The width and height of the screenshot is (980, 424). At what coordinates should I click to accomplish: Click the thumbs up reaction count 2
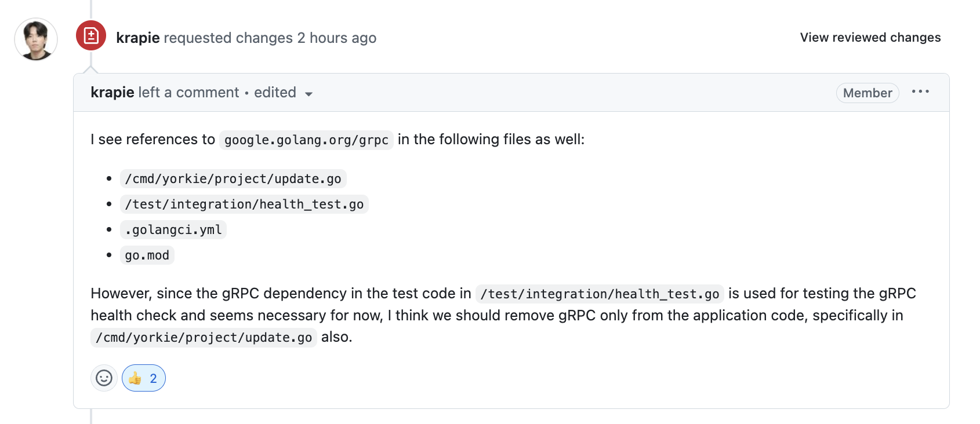click(153, 378)
